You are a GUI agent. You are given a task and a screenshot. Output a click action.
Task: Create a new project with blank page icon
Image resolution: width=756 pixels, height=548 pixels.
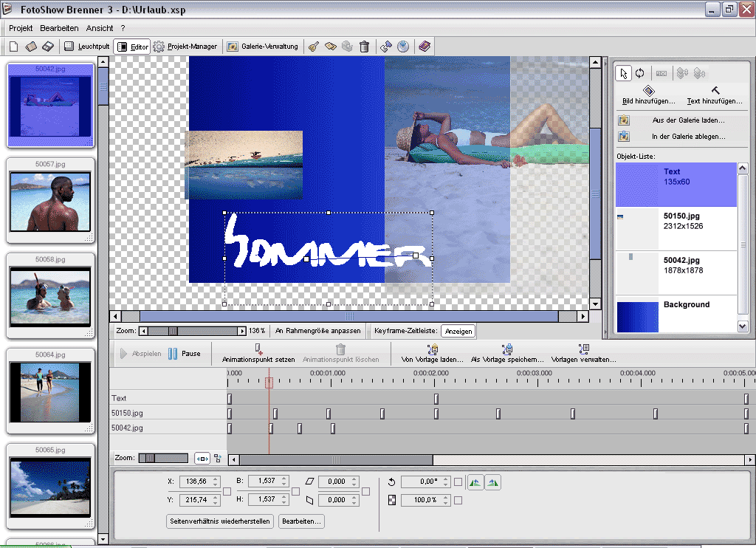pos(13,47)
